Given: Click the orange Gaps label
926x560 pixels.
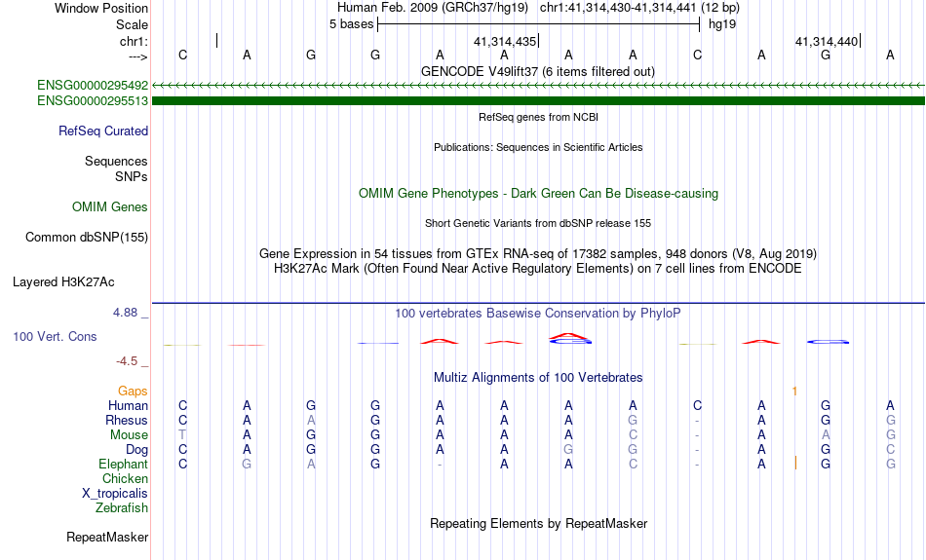Looking at the screenshot, I should coord(133,392).
